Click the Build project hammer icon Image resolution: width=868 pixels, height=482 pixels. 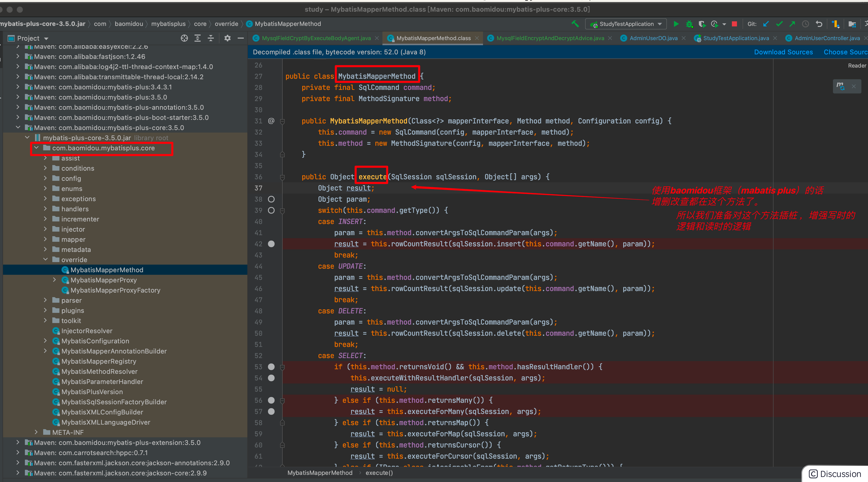(575, 24)
